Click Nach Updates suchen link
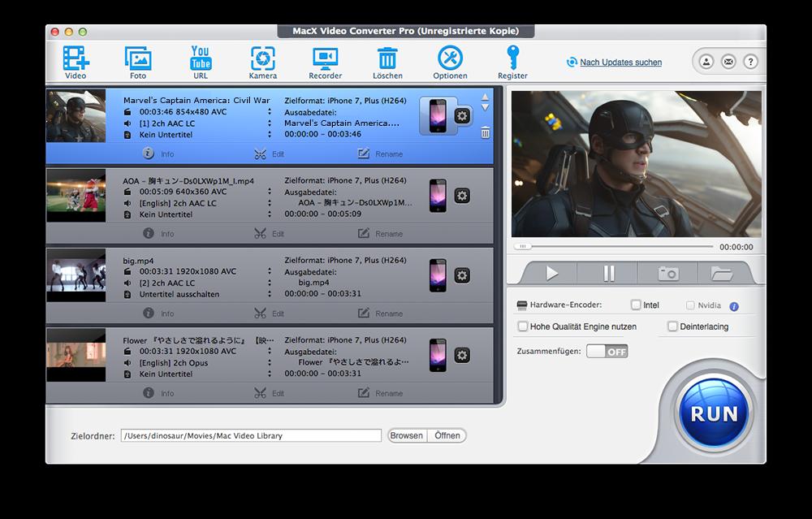This screenshot has height=519, width=812. (x=620, y=63)
